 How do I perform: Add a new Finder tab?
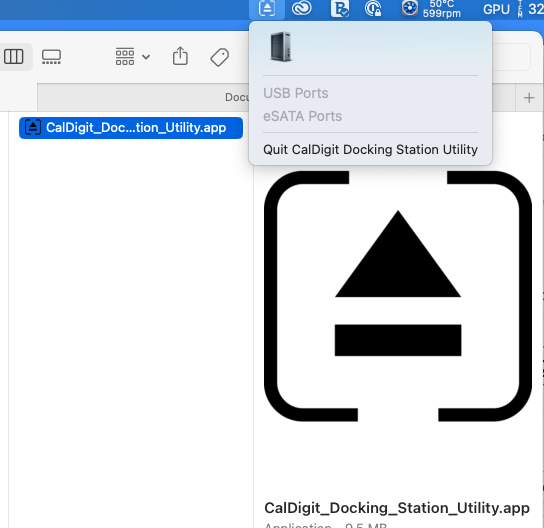[x=529, y=98]
